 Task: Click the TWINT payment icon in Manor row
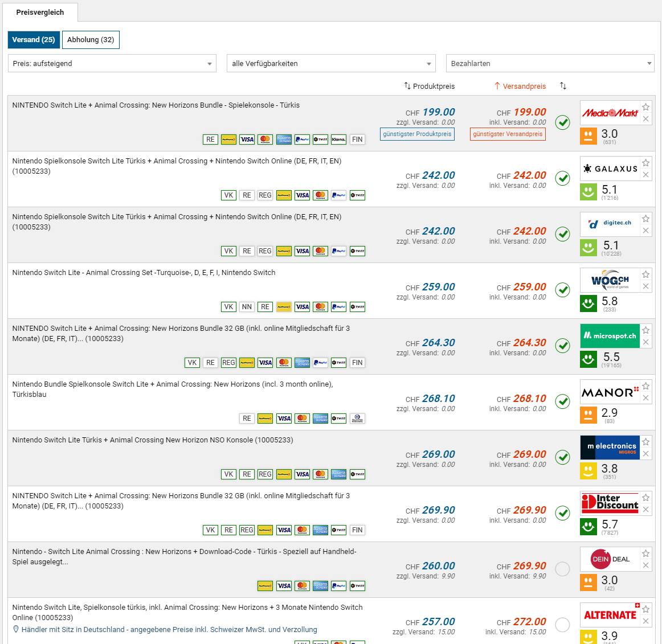click(338, 418)
